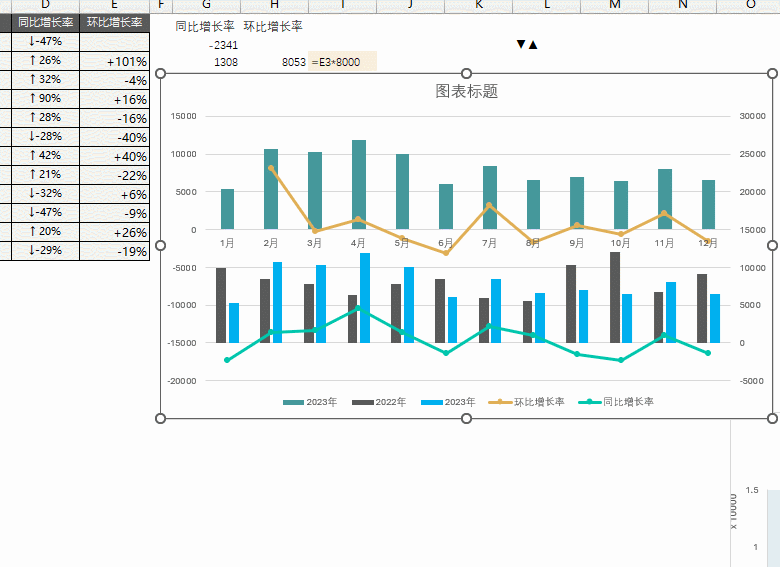The height and width of the screenshot is (567, 780).
Task: Select the cell showing -22%
Action: (114, 175)
